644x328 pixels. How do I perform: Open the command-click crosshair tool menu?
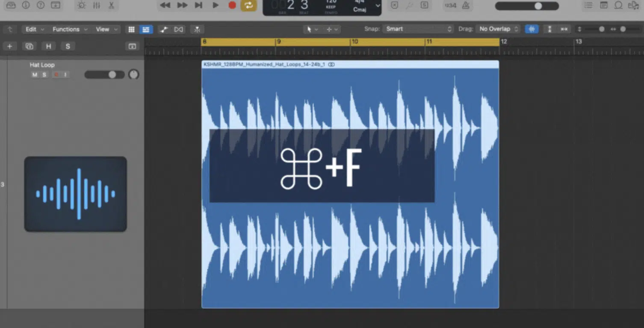332,29
